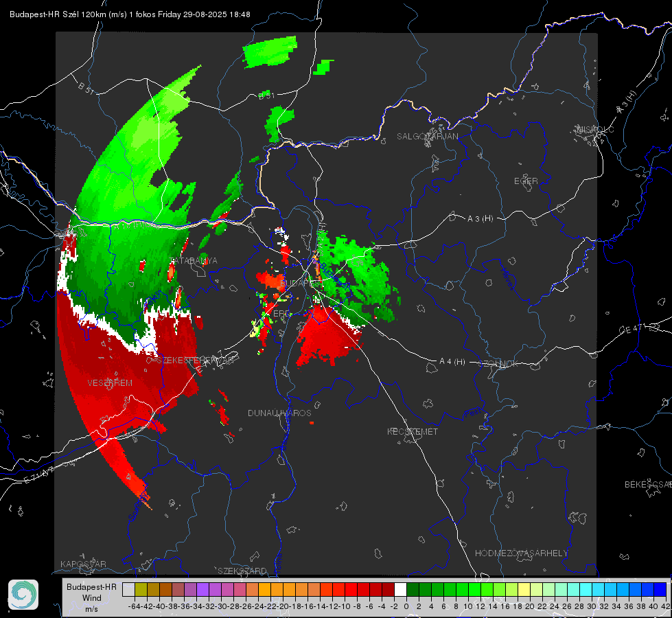Click the Somogy county label
This screenshot has width=672, height=618.
point(139,506)
